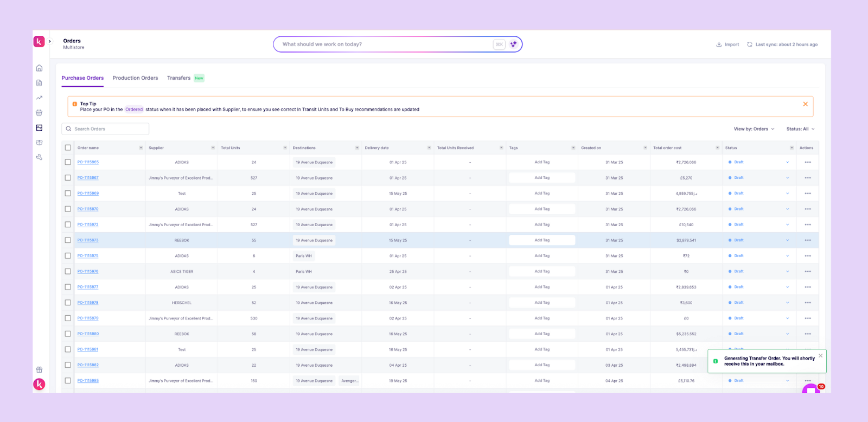This screenshot has width=868, height=422.
Task: Click the Import download icon
Action: 719,44
